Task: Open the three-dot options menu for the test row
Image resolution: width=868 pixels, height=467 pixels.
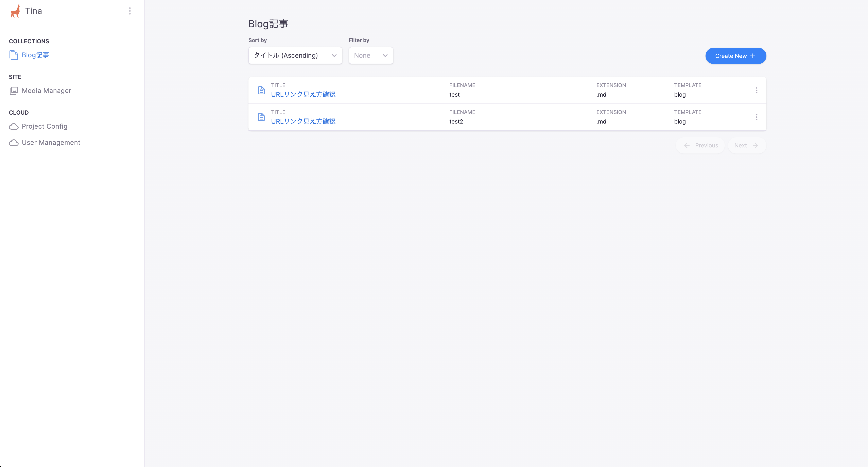Action: (x=757, y=90)
